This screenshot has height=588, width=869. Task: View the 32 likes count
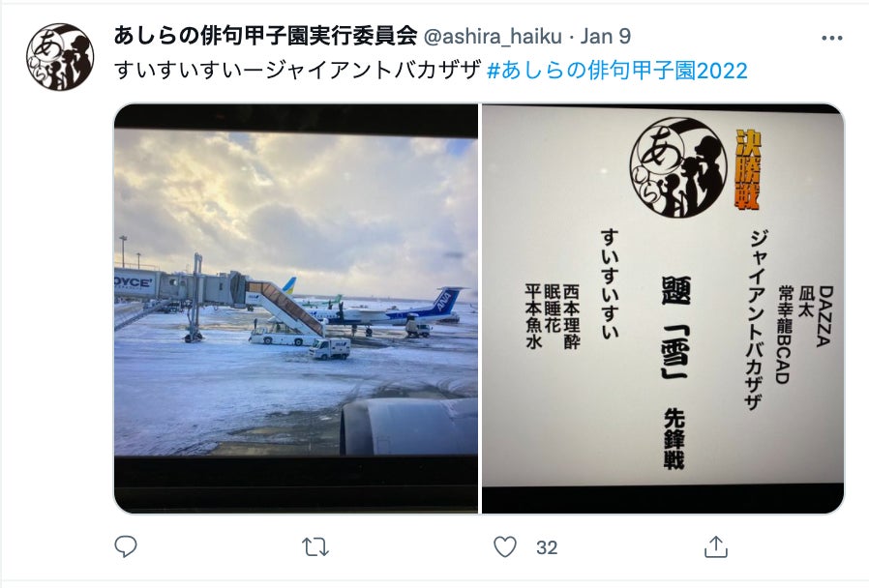pyautogui.click(x=547, y=547)
